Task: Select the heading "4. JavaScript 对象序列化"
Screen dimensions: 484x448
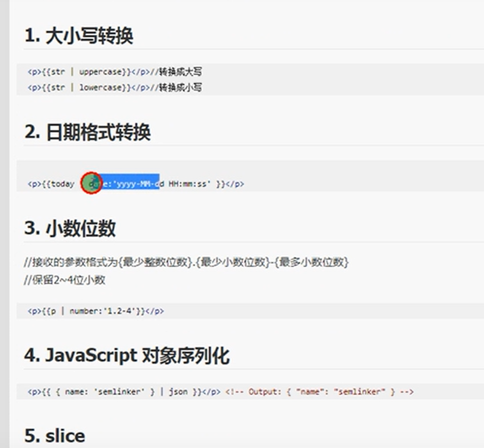Action: pos(127,356)
